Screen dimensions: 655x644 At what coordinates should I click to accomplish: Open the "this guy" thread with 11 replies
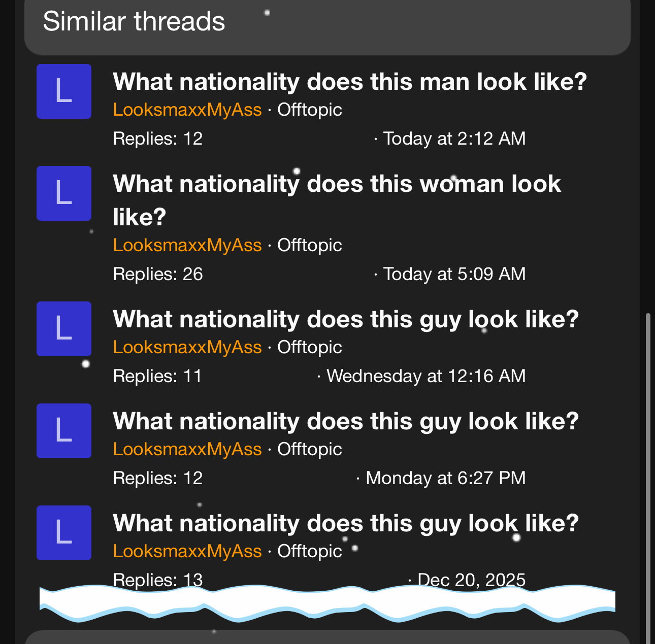(345, 320)
